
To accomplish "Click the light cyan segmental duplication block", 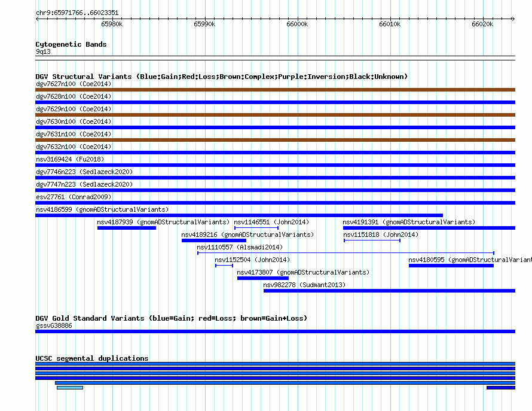I will (70, 388).
